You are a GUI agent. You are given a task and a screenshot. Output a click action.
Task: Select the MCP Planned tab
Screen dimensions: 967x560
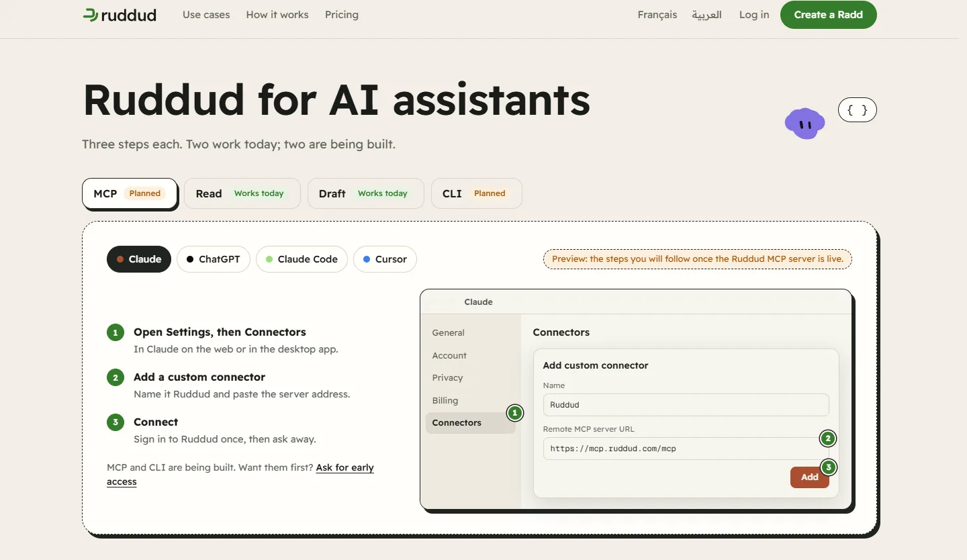130,193
